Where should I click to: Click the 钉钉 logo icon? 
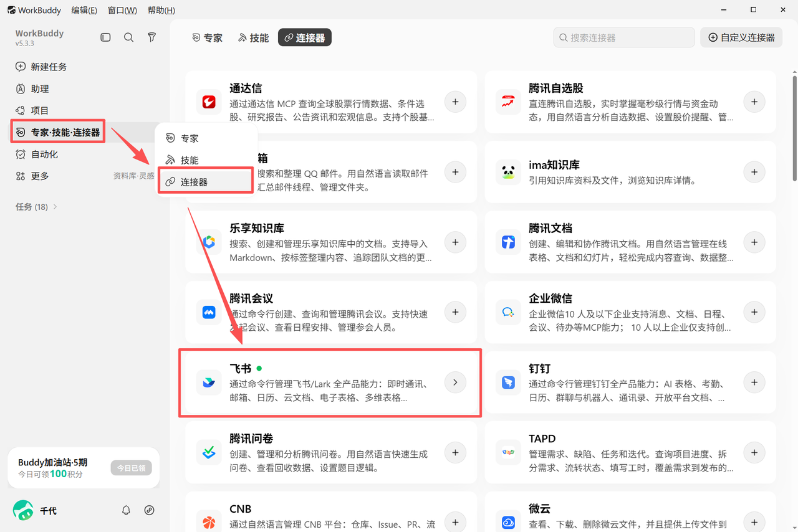pyautogui.click(x=508, y=382)
